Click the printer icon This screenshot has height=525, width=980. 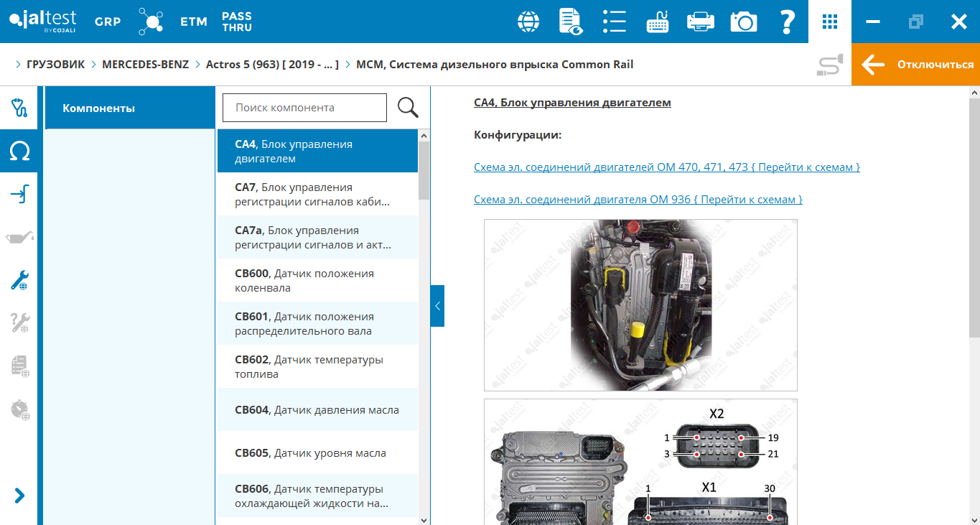[701, 22]
